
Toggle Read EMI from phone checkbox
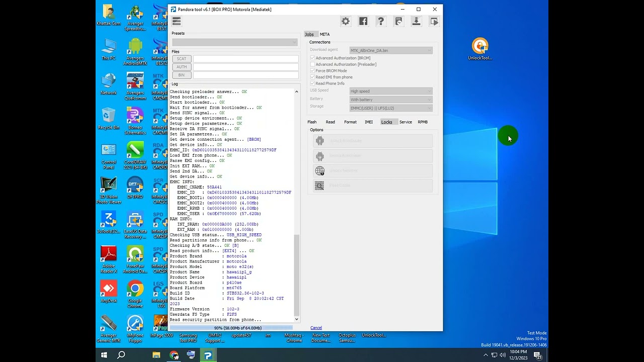tap(312, 77)
